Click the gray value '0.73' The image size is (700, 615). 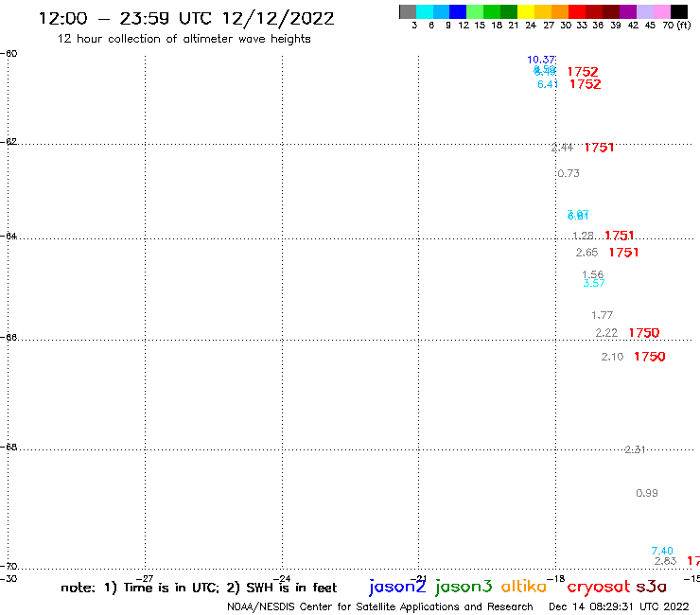(569, 173)
